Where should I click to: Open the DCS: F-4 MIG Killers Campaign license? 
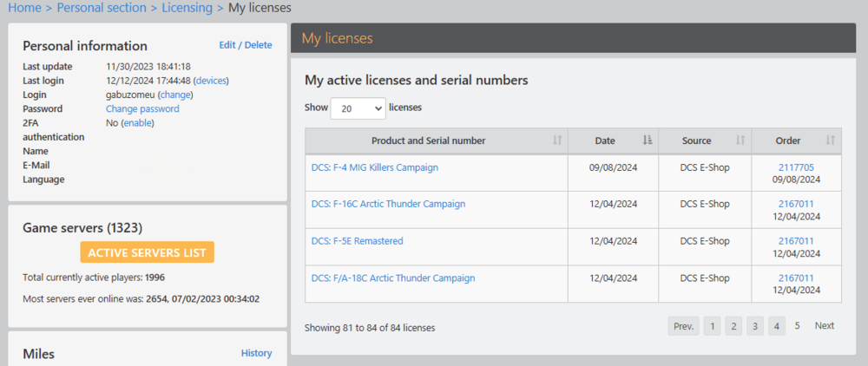[x=374, y=167]
